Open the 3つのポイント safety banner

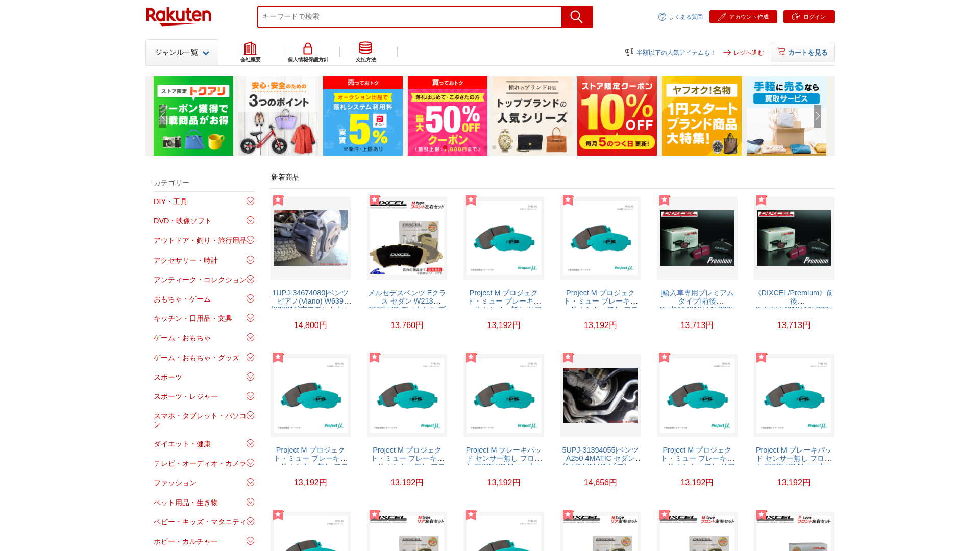[x=278, y=116]
